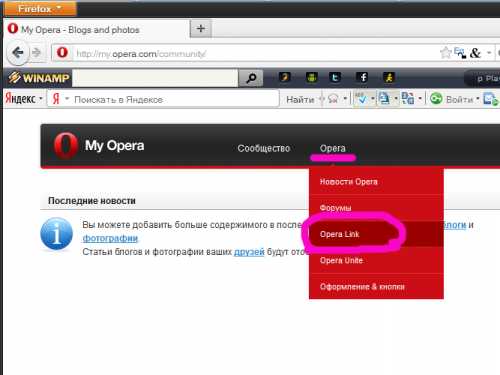Viewport: 500px width, 375px height.
Task: Click the Winamp logo on the toolbar
Action: click(x=39, y=78)
